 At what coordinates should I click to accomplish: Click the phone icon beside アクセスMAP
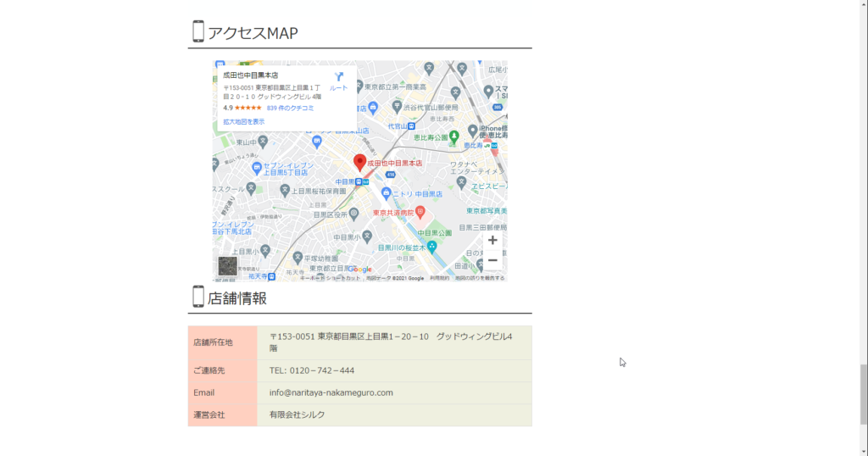(198, 31)
